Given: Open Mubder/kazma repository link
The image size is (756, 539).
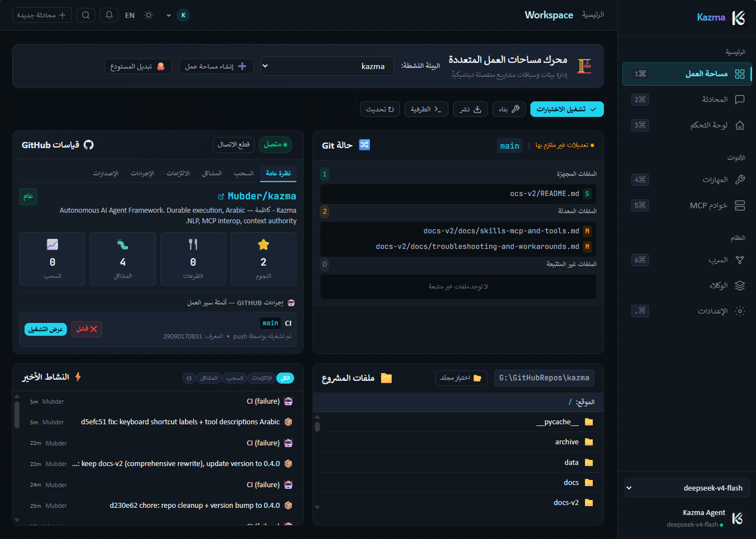Looking at the screenshot, I should click(x=257, y=196).
